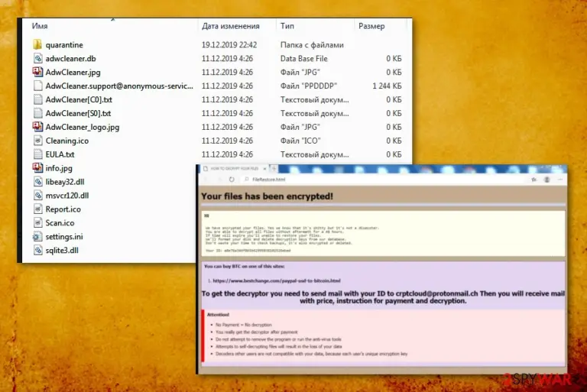Sort files by the Тип column header
Image resolution: width=587 pixels, height=392 pixels.
point(287,26)
